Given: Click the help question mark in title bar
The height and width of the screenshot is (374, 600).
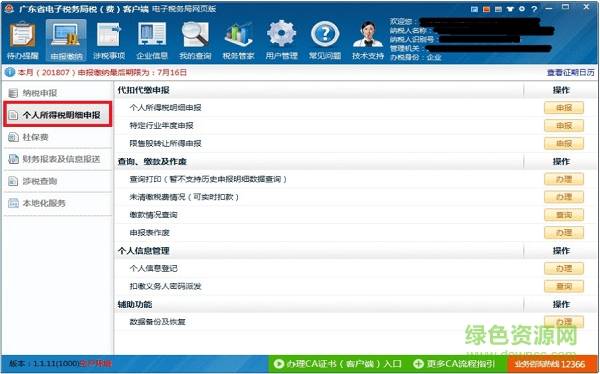Looking at the screenshot, I should [534, 9].
